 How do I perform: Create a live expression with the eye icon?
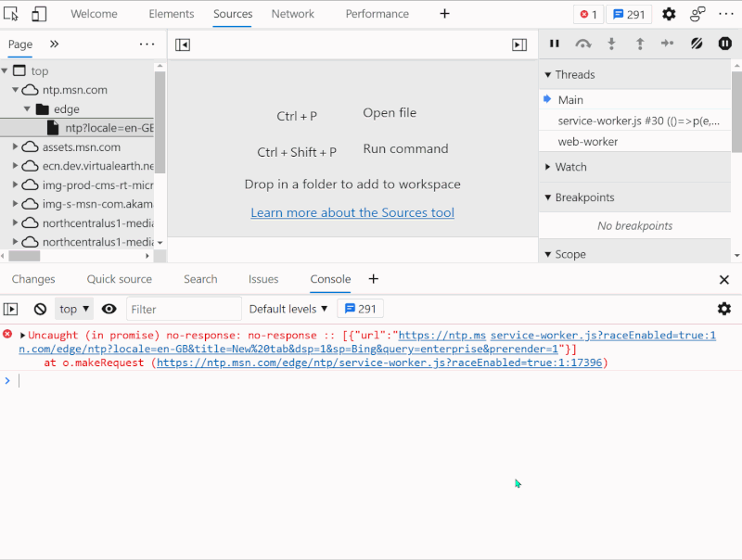coord(109,308)
